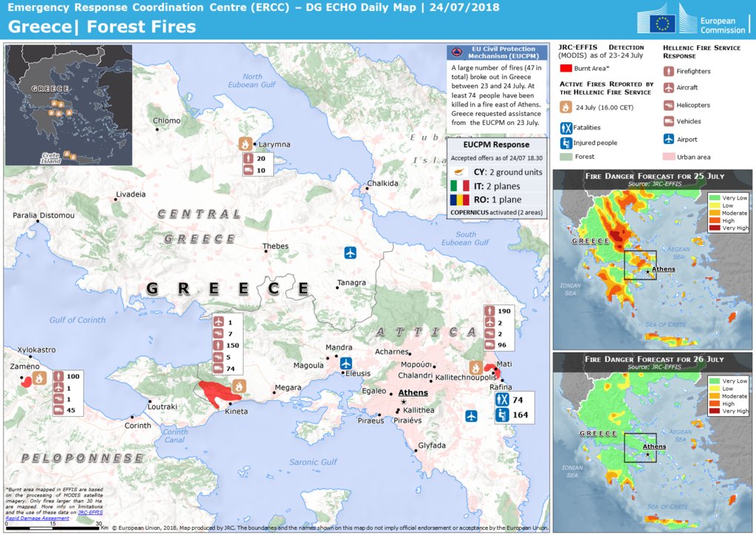
Task: Click the pink Urban area legend swatch
Action: tap(668, 157)
